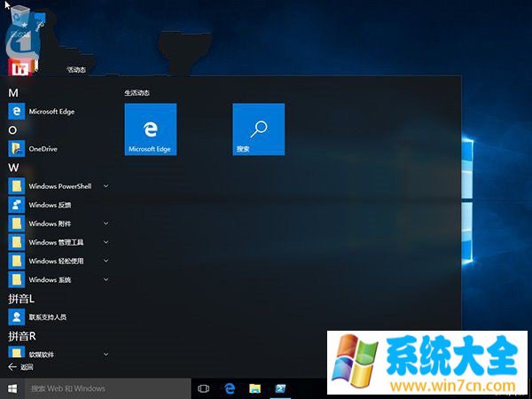The height and width of the screenshot is (399, 532).
Task: Click the 拼音R group header
Action: click(x=21, y=336)
